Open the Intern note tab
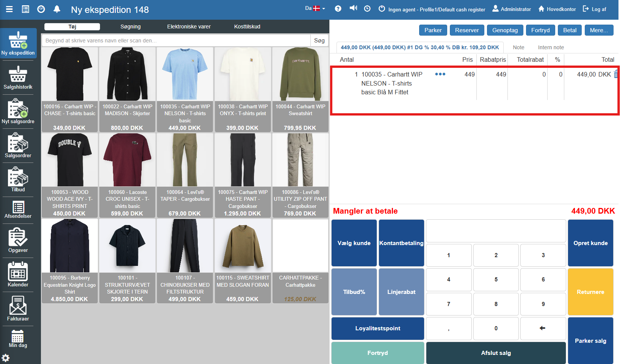 (551, 47)
